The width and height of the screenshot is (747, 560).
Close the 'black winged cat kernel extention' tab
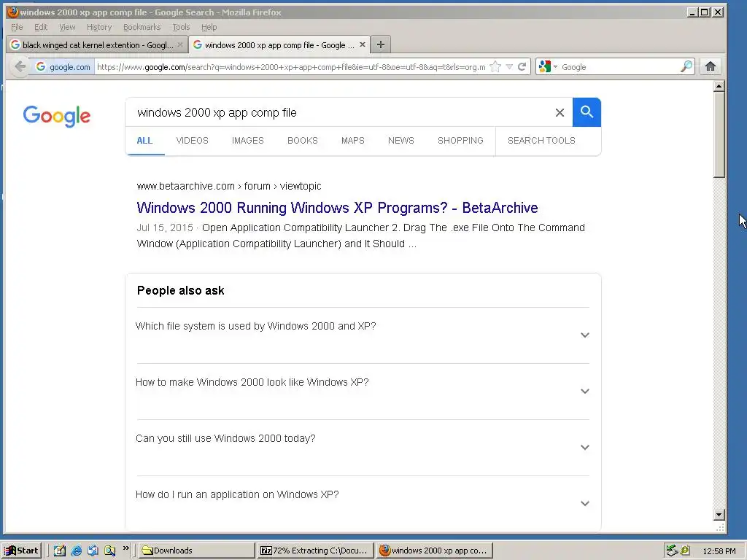pyautogui.click(x=180, y=44)
